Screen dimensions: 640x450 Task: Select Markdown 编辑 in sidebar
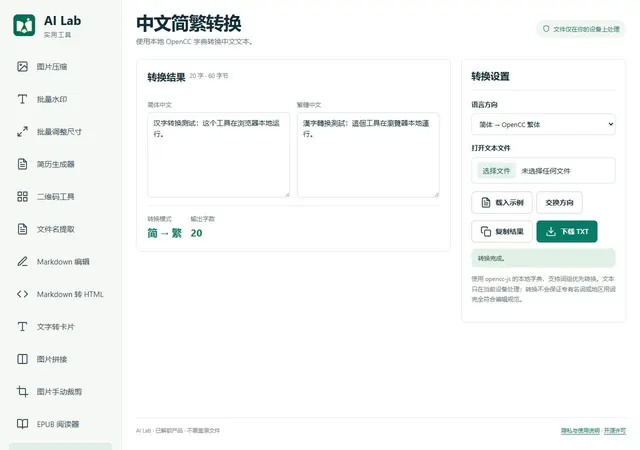(x=60, y=261)
